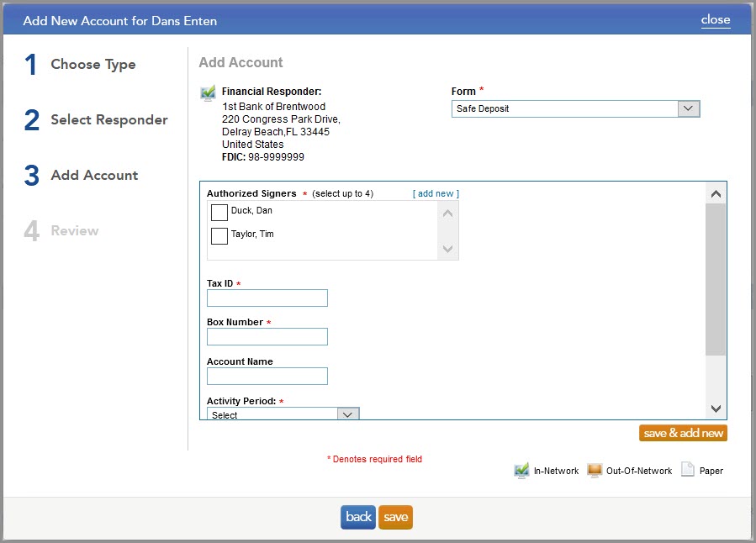Click inside the Tax ID field
This screenshot has width=756, height=543.
[267, 298]
